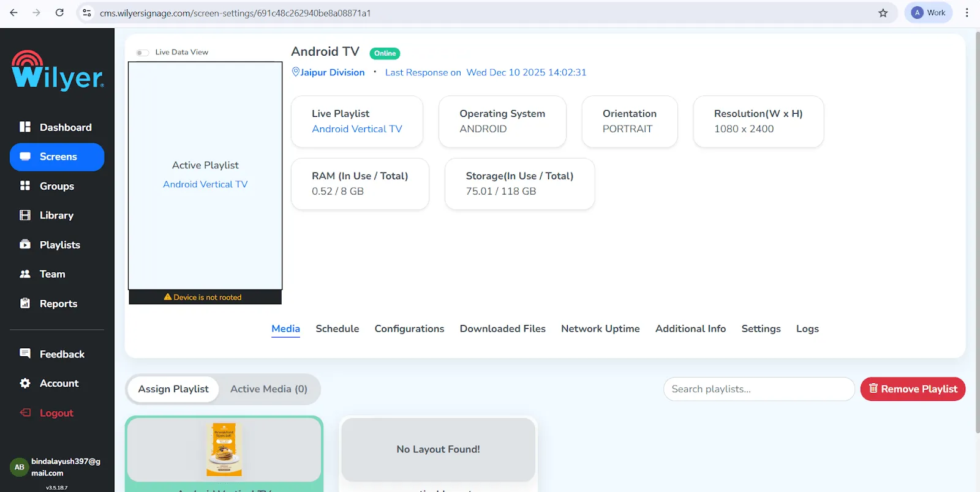Open Android Vertical TV live playlist link

[x=357, y=129]
